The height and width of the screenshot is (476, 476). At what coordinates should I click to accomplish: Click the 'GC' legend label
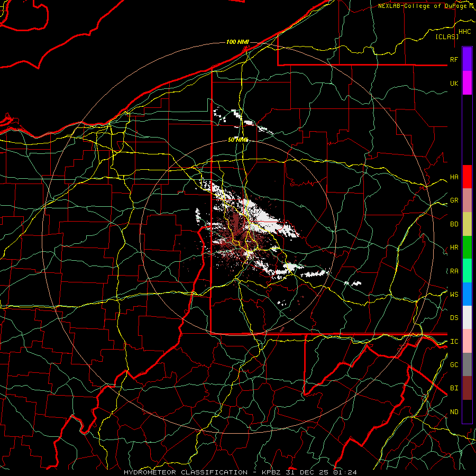tap(454, 364)
